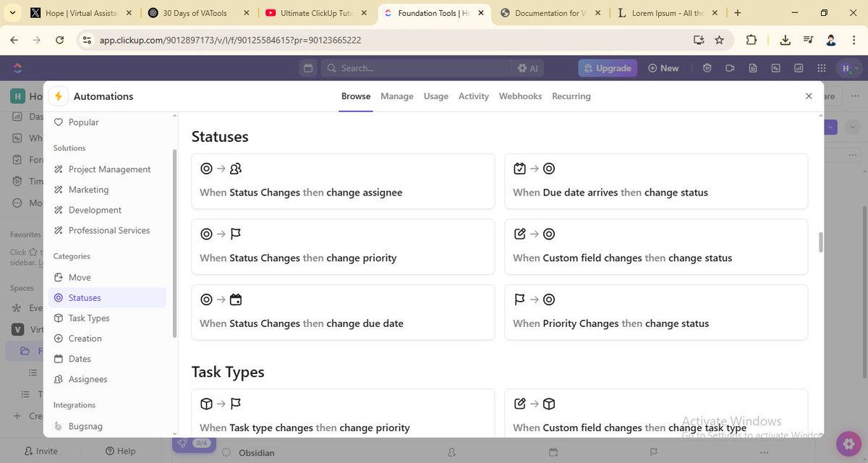This screenshot has height=463, width=868.
Task: Choose Development solution
Action: click(x=88, y=210)
